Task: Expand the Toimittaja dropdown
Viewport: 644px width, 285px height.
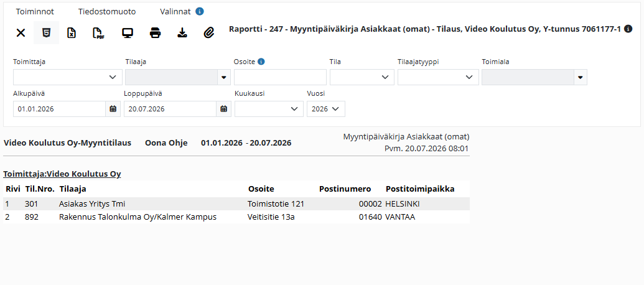Action: [x=68, y=77]
